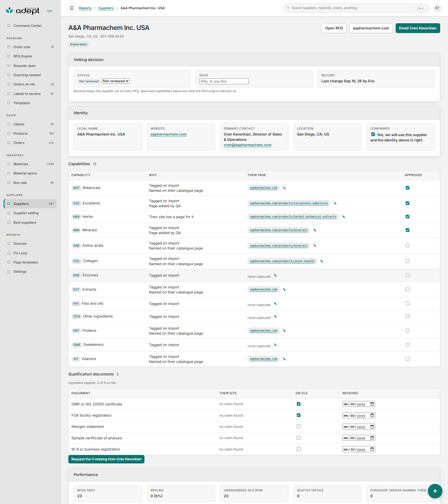This screenshot has height=504, width=448.
Task: Edit the Amino acids page link pencil
Action: (315, 246)
